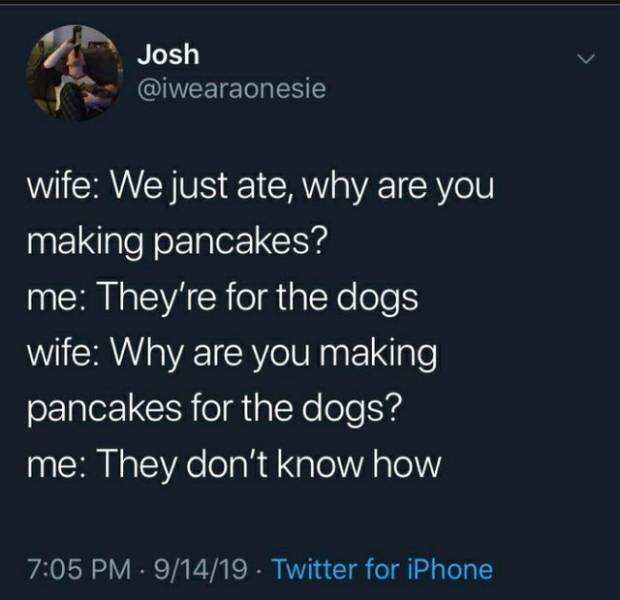This screenshot has height=600, width=620.
Task: Select the punchline 'me: They don't know how'
Action: [x=234, y=464]
